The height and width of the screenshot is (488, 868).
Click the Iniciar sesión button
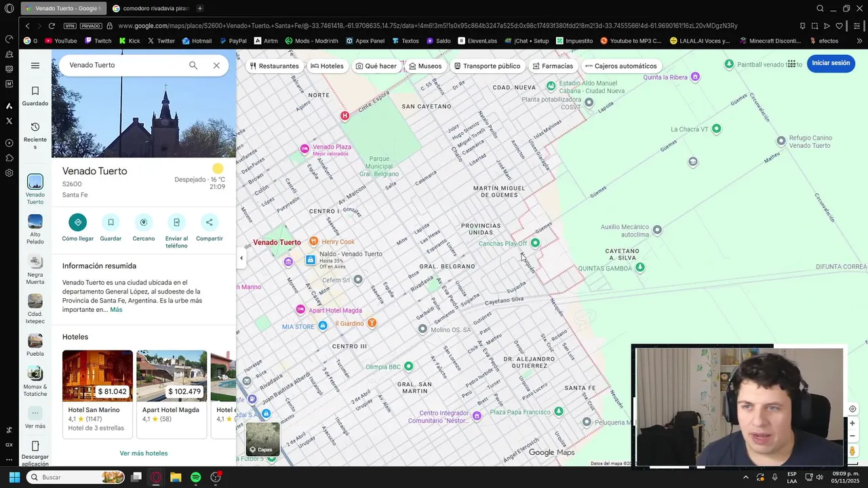pyautogui.click(x=831, y=63)
